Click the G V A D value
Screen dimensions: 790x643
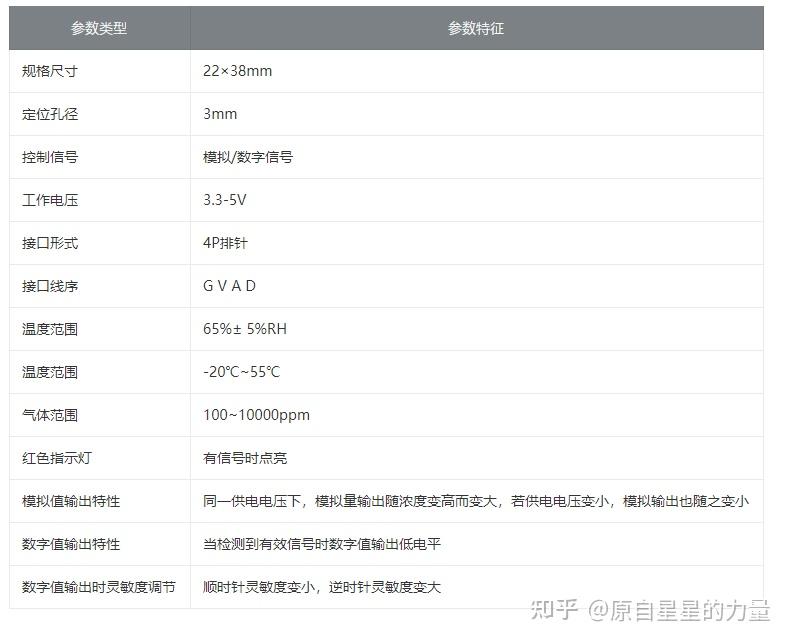[229, 286]
